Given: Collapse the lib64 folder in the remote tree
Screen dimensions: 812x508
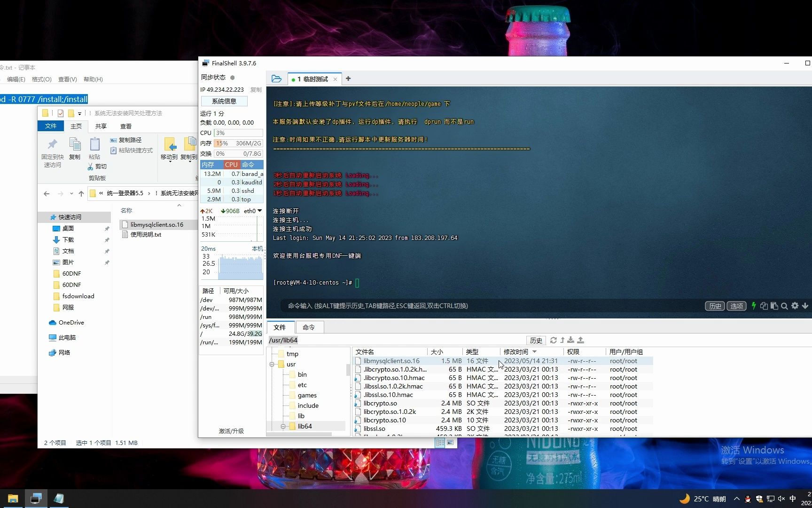Looking at the screenshot, I should (x=283, y=426).
